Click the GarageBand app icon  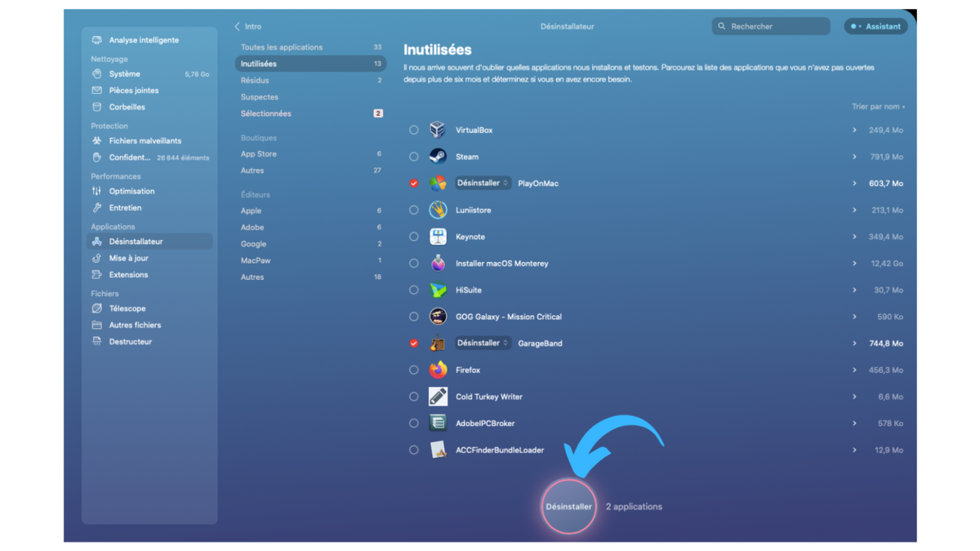438,344
